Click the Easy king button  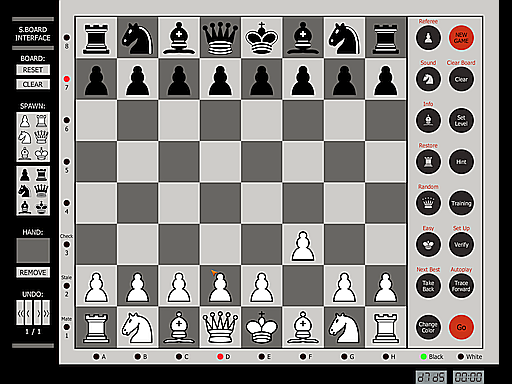click(428, 245)
